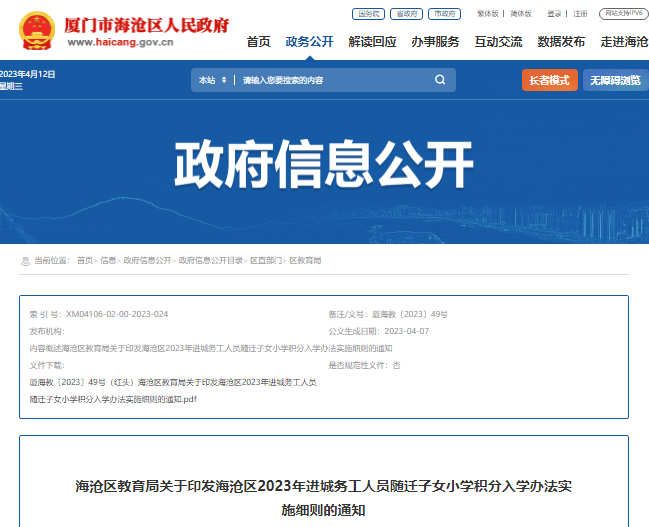Click the 区教育局 breadcrumb link
The width and height of the screenshot is (649, 527).
point(305,260)
